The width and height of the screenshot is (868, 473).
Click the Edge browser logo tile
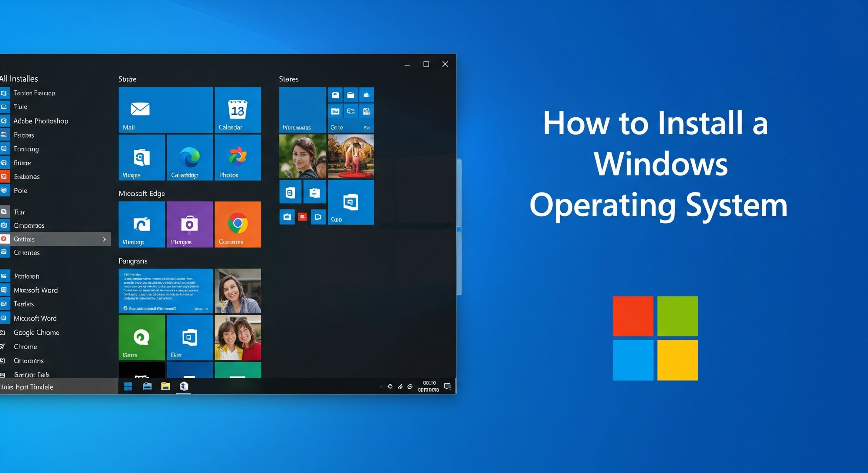click(190, 157)
